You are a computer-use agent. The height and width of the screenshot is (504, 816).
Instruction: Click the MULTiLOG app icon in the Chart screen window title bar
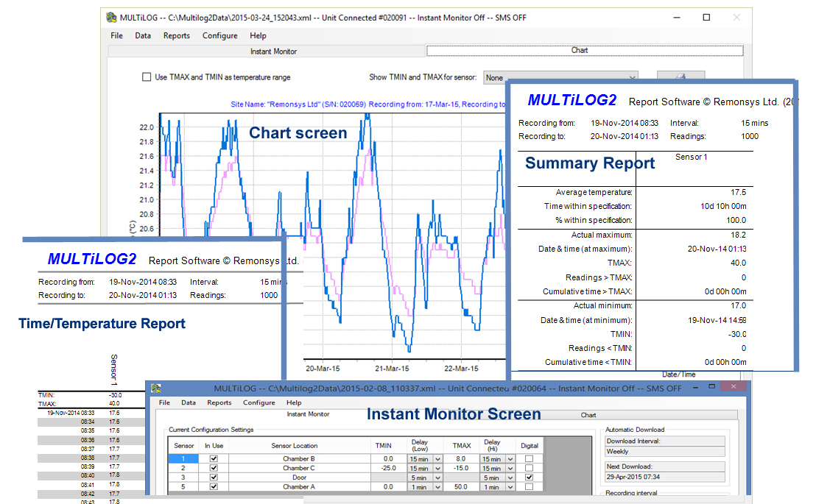[x=111, y=17]
